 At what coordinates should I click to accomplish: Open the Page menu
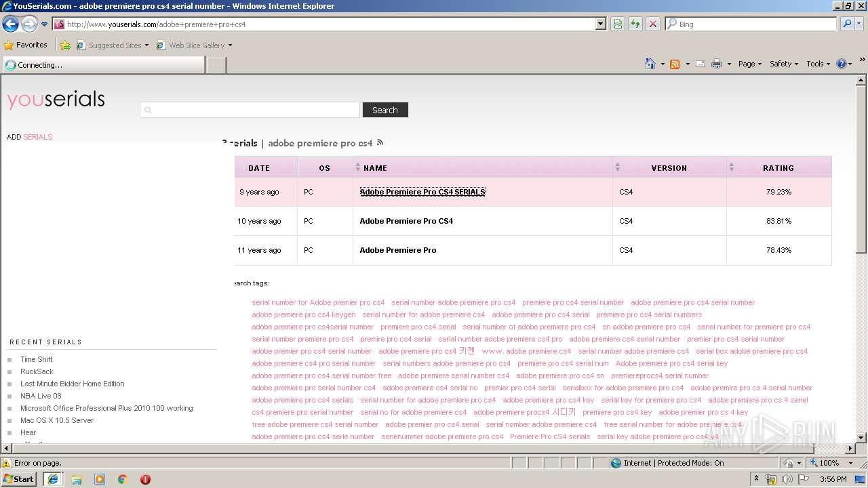[749, 64]
